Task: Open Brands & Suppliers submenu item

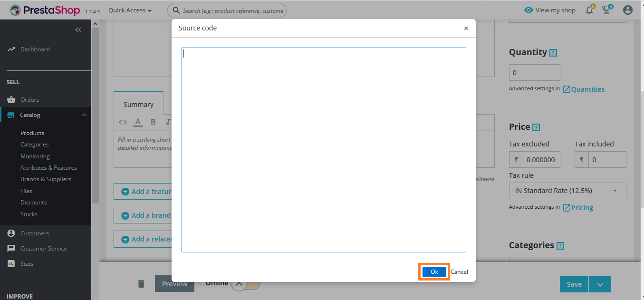Action: click(x=46, y=179)
